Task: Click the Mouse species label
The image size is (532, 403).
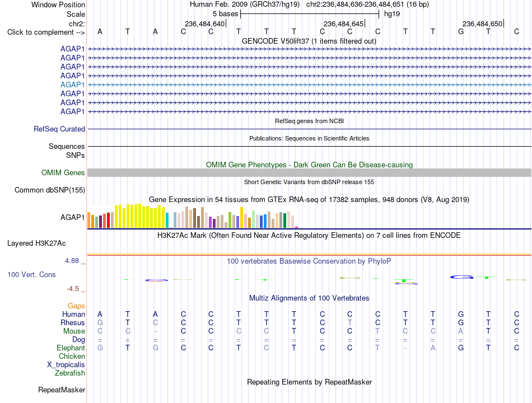Action: 74,331
